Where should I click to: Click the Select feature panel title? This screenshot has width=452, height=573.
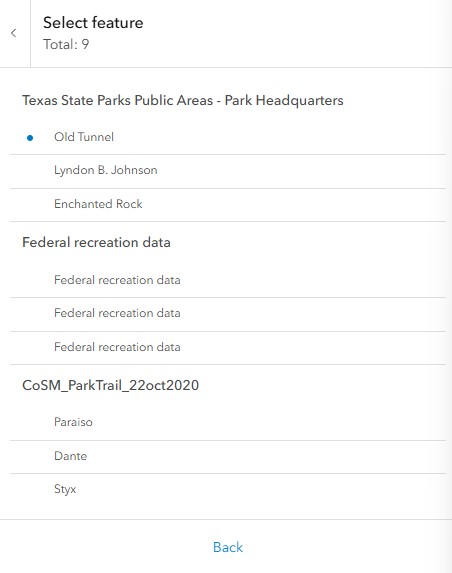93,23
